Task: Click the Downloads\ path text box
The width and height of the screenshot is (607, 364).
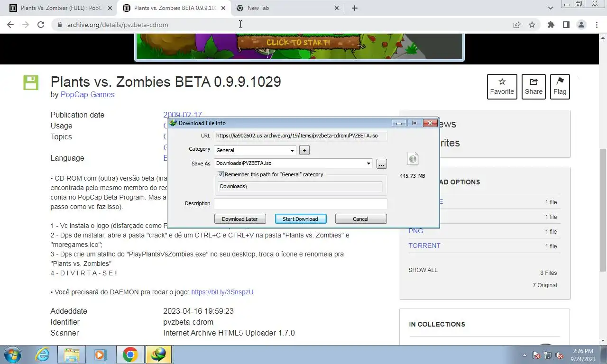Action: point(300,187)
